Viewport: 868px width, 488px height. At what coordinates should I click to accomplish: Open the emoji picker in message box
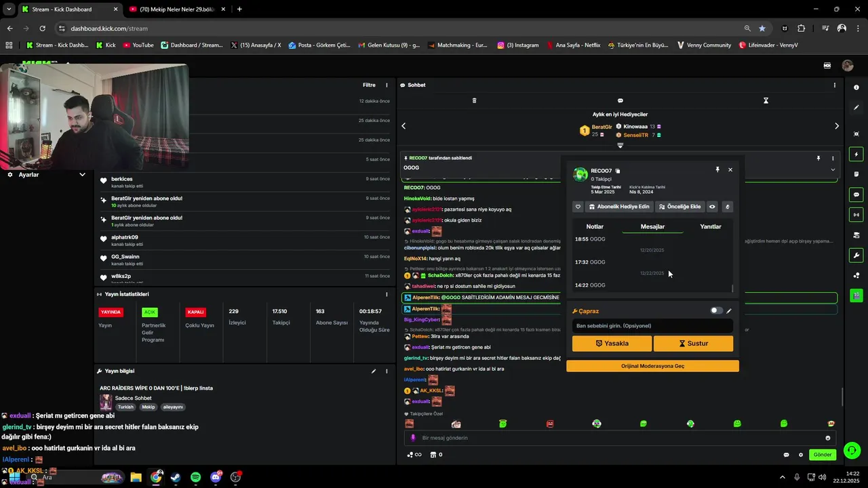(x=828, y=438)
